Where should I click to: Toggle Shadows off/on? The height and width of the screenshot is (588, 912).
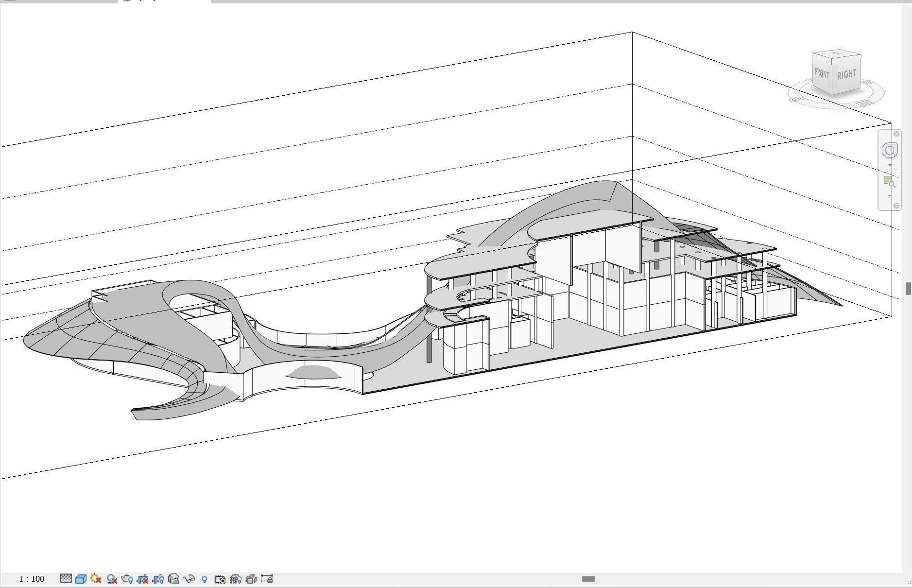coord(112,579)
